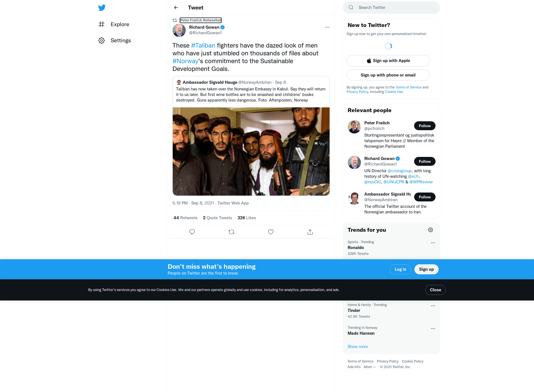Image resolution: width=534 pixels, height=392 pixels.
Task: Click the reply speech bubble icon
Action: [x=192, y=232]
